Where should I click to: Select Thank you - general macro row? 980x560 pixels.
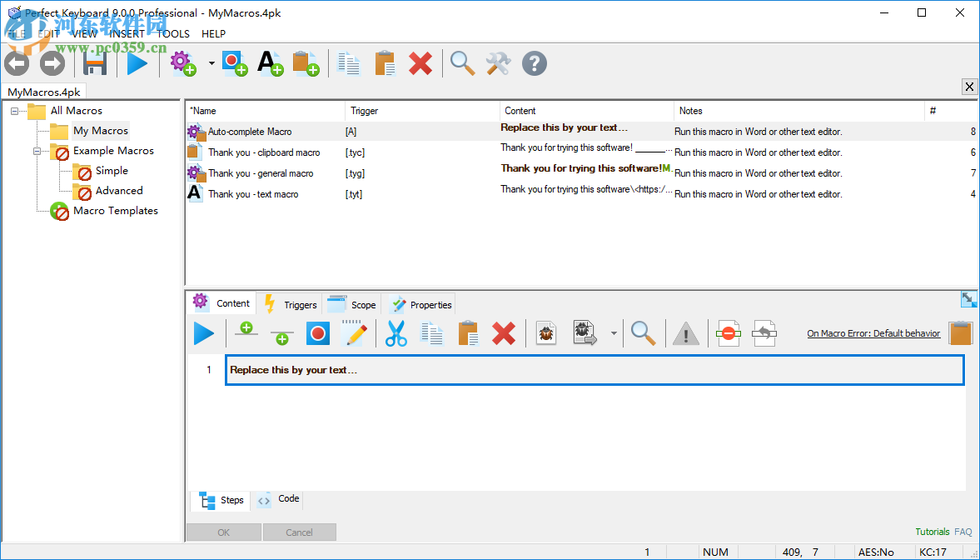tap(581, 173)
